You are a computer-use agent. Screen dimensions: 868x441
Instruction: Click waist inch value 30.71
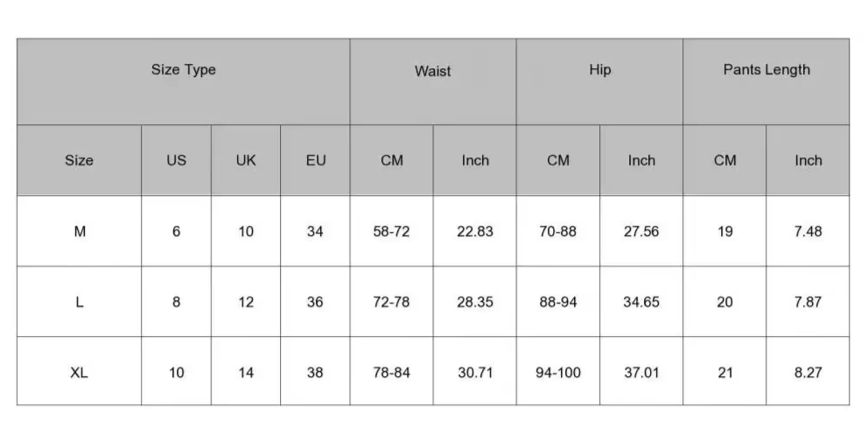(x=475, y=371)
